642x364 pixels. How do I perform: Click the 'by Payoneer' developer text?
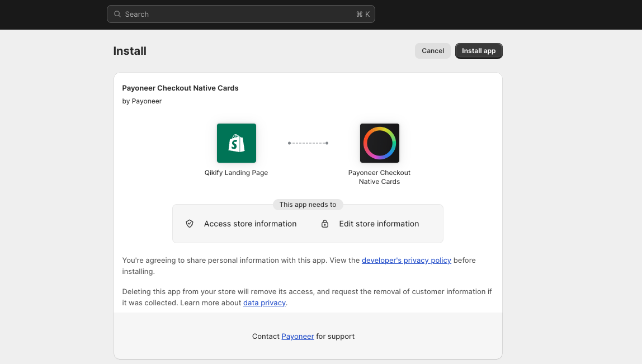[141, 101]
